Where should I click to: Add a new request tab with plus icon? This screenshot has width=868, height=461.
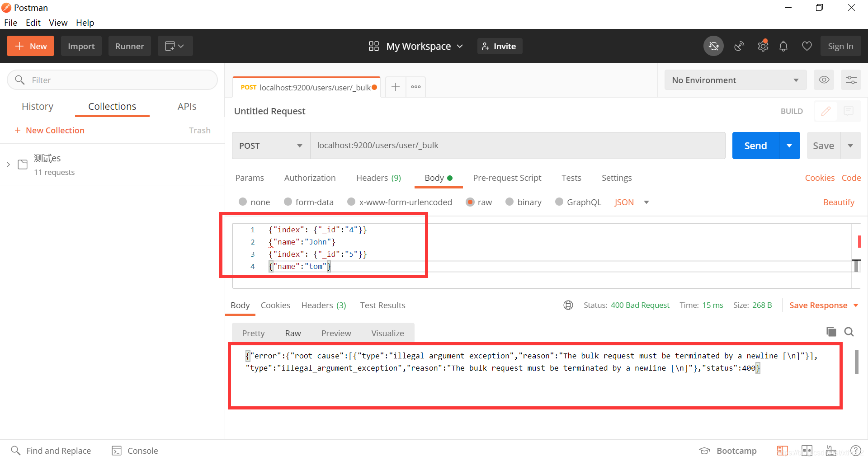[x=395, y=87]
